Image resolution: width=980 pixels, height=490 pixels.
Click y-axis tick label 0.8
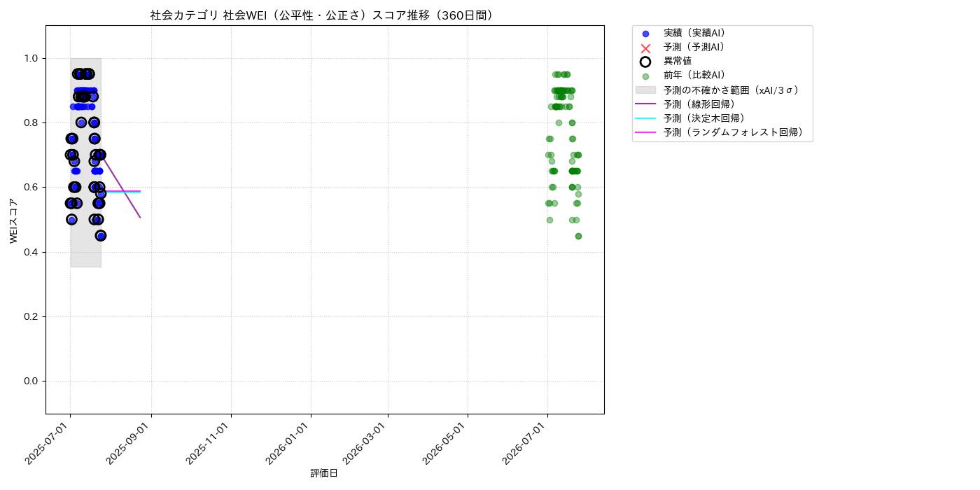31,122
